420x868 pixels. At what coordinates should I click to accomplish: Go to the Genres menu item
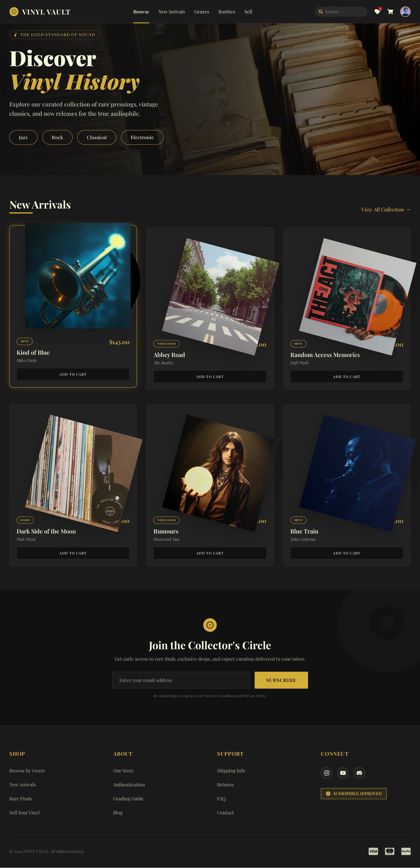(x=202, y=12)
